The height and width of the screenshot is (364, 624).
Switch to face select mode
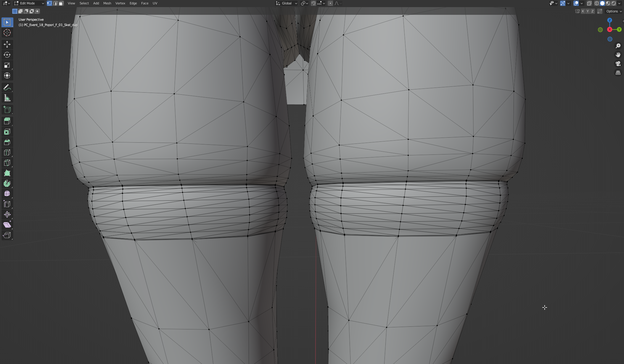point(61,3)
